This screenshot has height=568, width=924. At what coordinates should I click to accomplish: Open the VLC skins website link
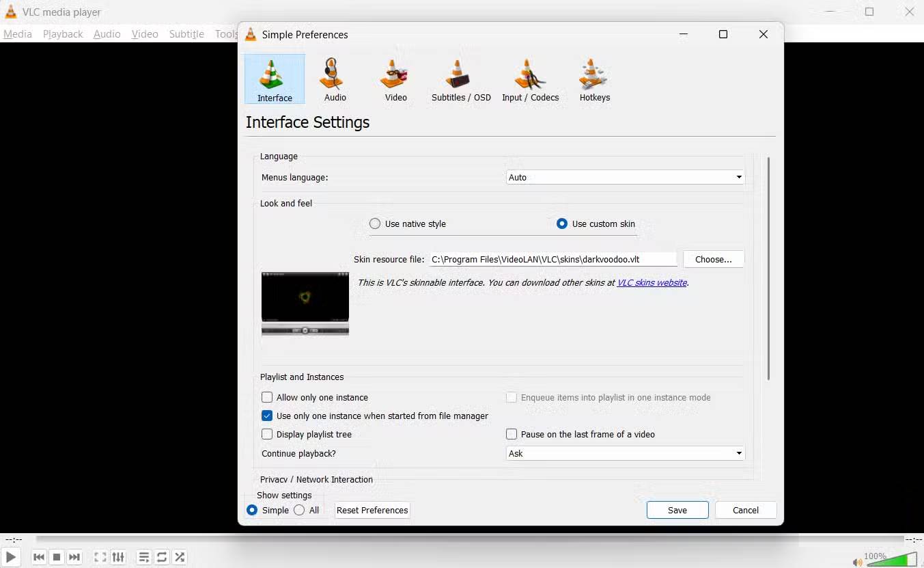point(651,282)
